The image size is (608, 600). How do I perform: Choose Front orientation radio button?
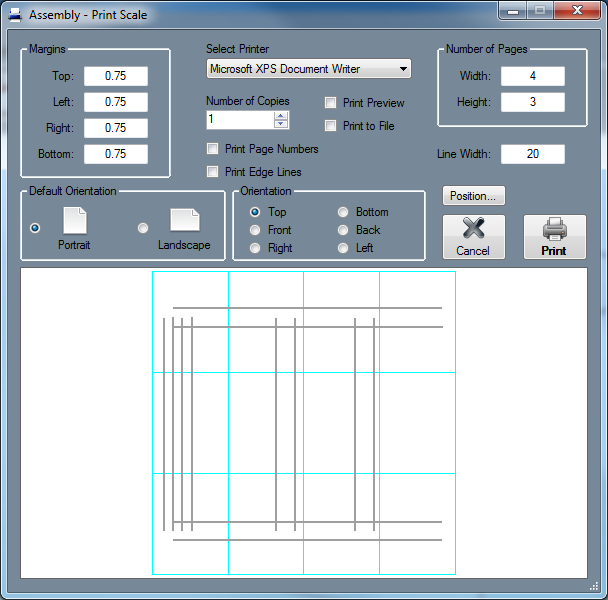tap(255, 230)
